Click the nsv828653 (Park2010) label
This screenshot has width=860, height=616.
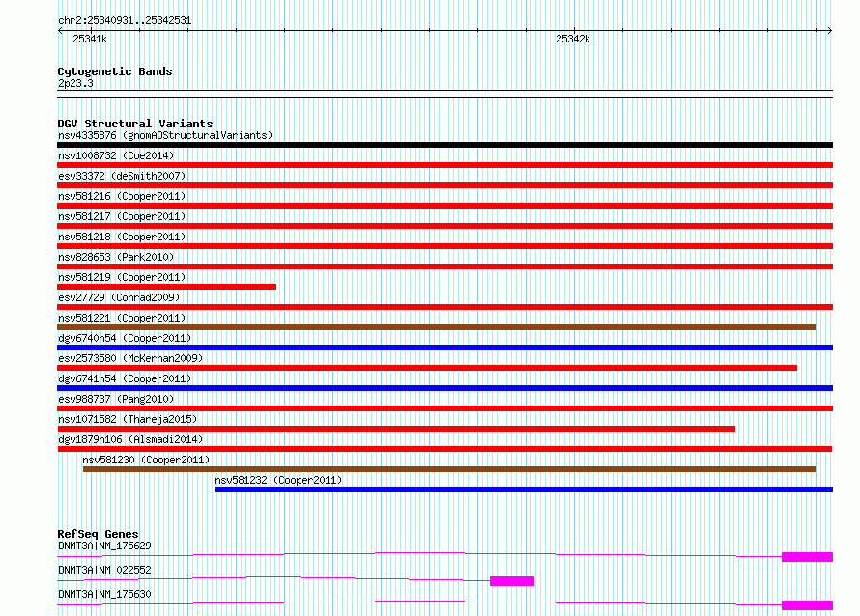point(116,257)
